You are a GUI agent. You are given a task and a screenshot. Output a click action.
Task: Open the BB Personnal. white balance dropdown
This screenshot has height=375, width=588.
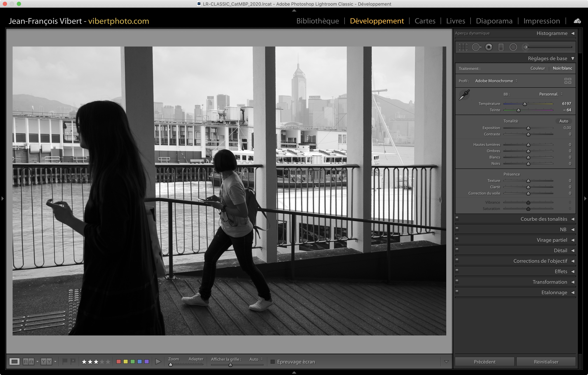(551, 94)
